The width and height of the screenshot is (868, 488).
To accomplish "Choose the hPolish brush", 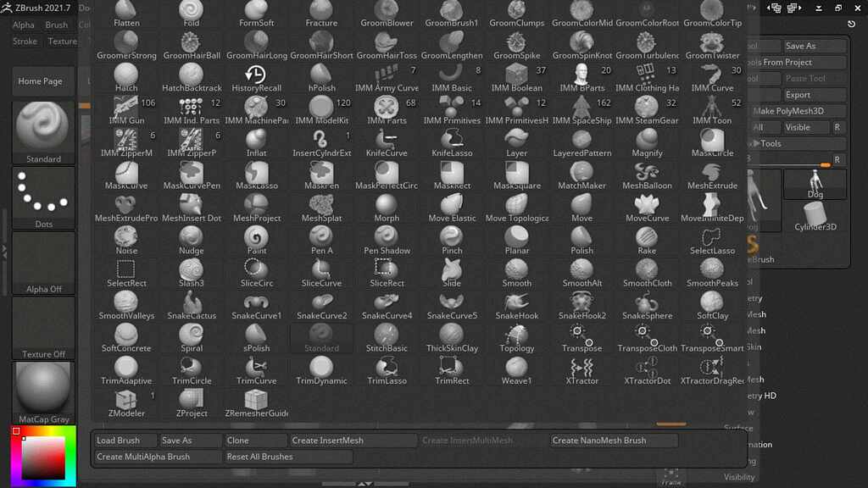I will [x=321, y=78].
